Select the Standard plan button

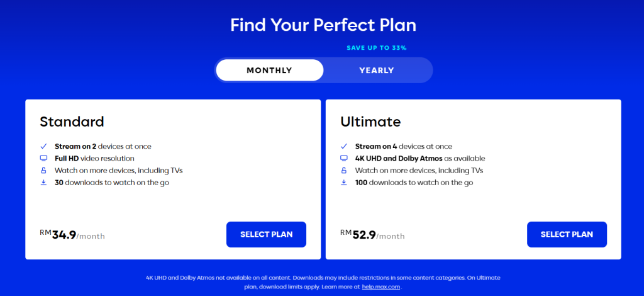click(266, 234)
